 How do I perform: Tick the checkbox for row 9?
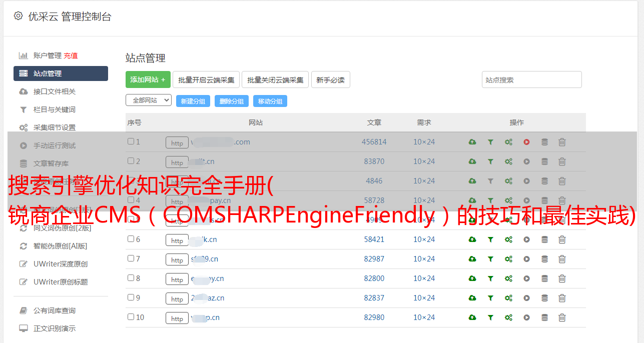tap(131, 297)
